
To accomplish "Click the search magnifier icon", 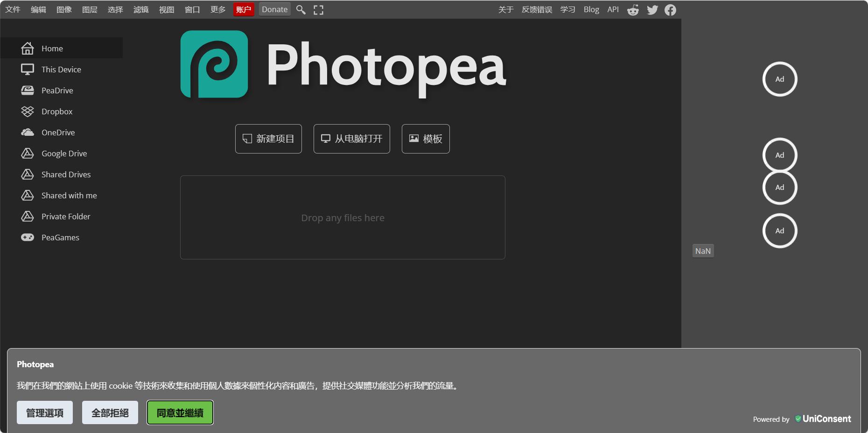I will pyautogui.click(x=301, y=10).
